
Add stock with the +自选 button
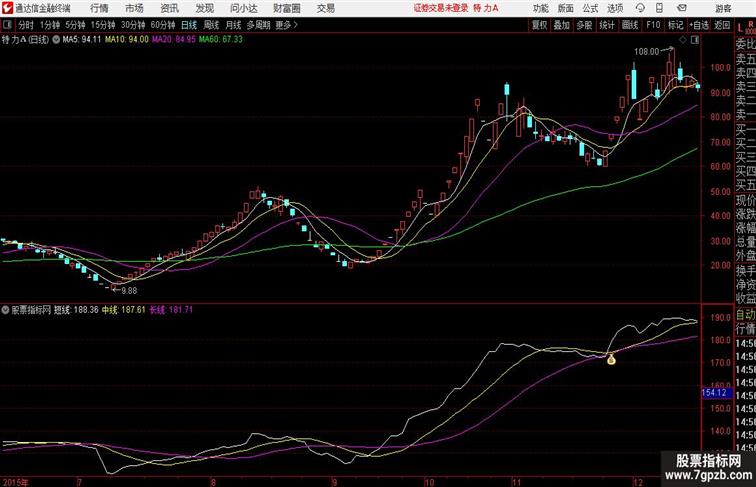pyautogui.click(x=699, y=25)
